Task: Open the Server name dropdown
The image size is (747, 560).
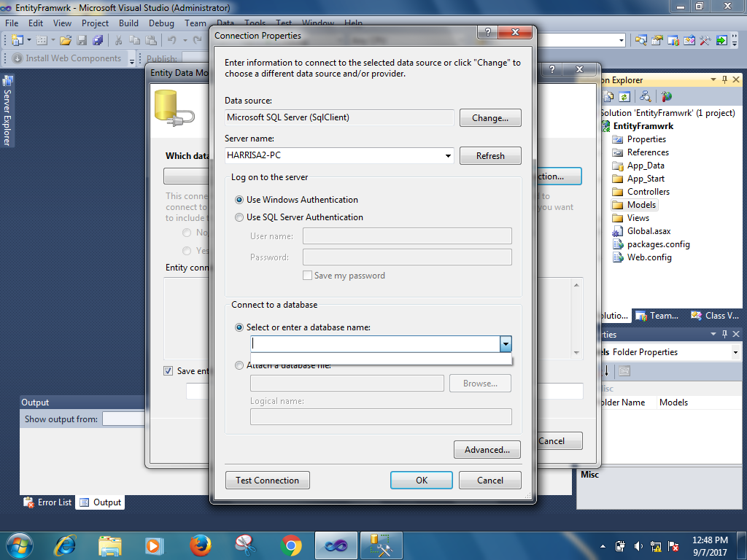Action: click(448, 156)
